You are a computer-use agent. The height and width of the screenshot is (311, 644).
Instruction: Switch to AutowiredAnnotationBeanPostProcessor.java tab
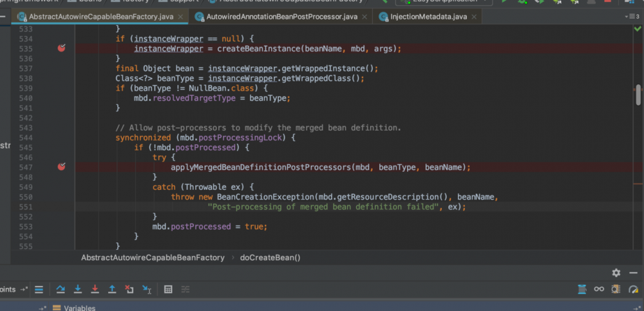281,16
